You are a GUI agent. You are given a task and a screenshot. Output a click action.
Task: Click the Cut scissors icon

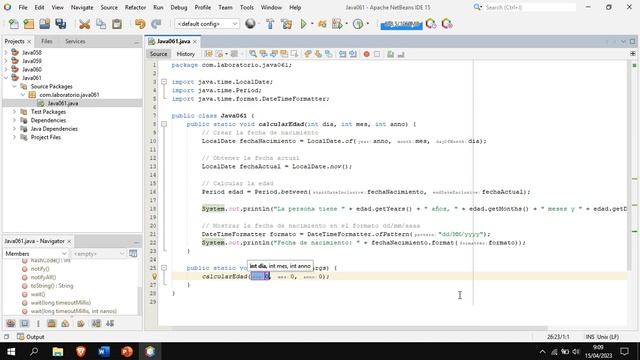[84, 24]
